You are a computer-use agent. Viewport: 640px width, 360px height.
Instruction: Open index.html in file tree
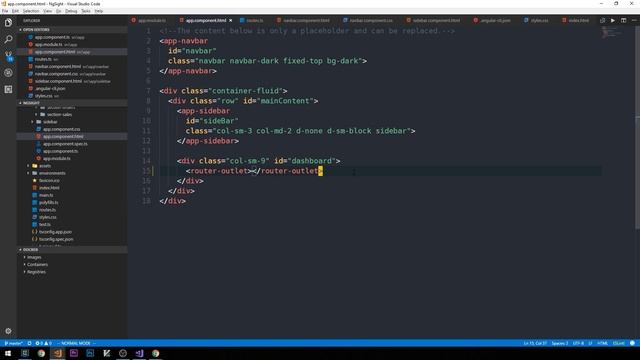49,188
